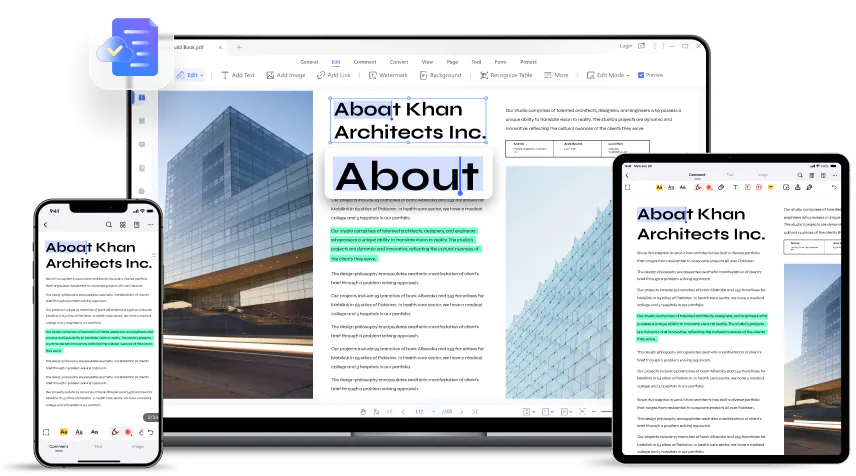The width and height of the screenshot is (856, 476).
Task: Close the Book.pdf tab on laptop
Action: click(x=220, y=47)
